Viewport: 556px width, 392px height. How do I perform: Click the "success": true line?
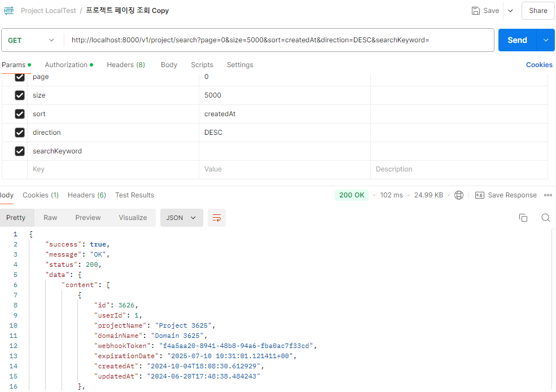tap(77, 244)
